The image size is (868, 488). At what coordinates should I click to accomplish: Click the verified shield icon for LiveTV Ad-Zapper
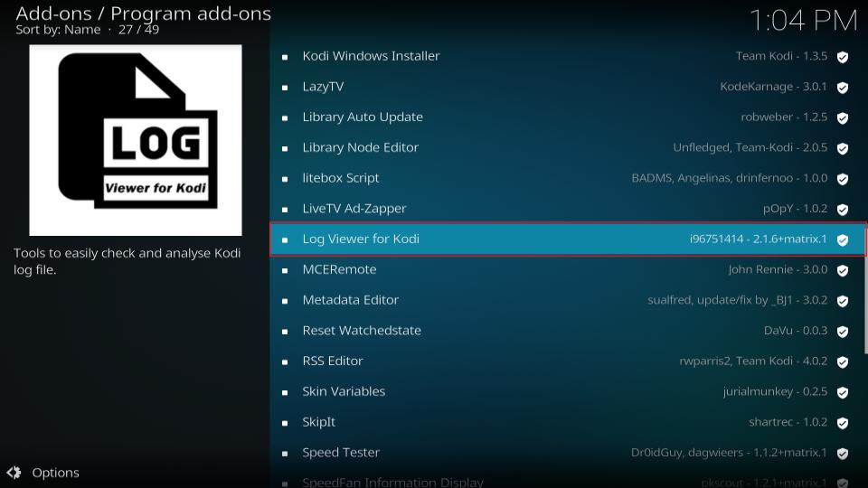point(843,210)
